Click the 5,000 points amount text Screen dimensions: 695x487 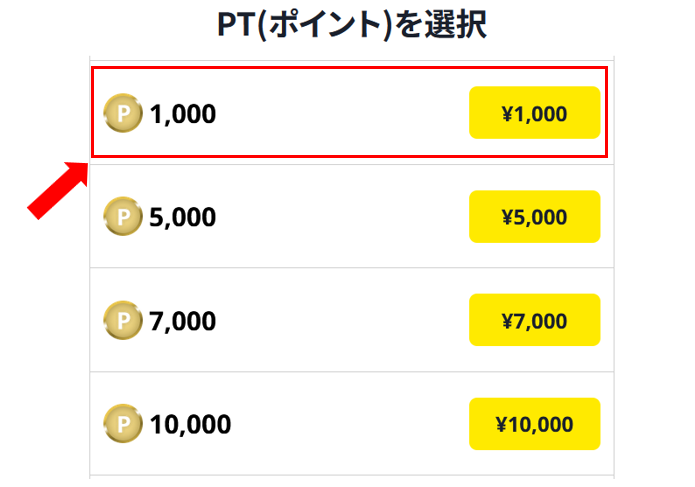(183, 217)
